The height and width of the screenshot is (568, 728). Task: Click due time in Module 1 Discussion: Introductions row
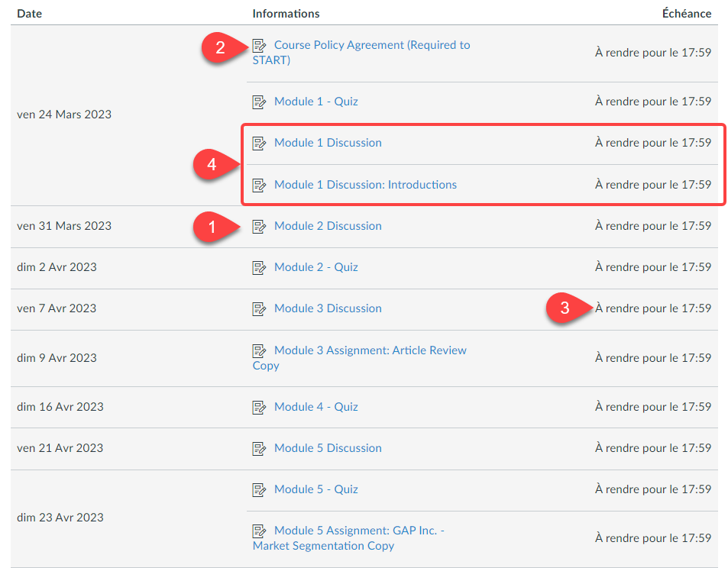click(x=653, y=184)
